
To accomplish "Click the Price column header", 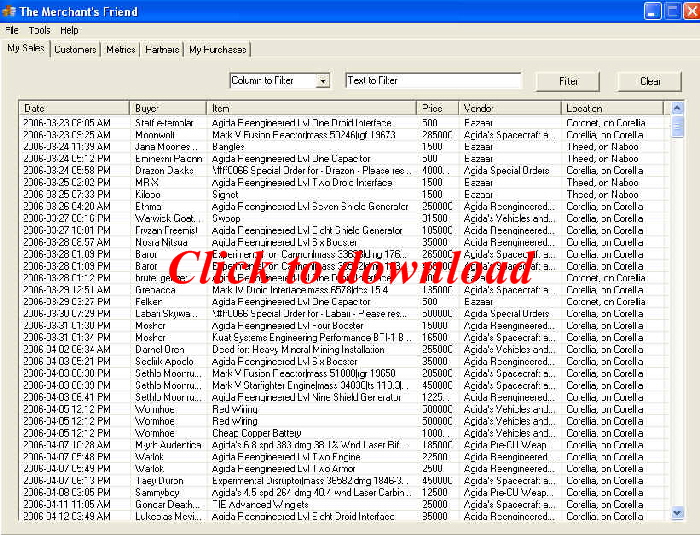I will (x=438, y=108).
